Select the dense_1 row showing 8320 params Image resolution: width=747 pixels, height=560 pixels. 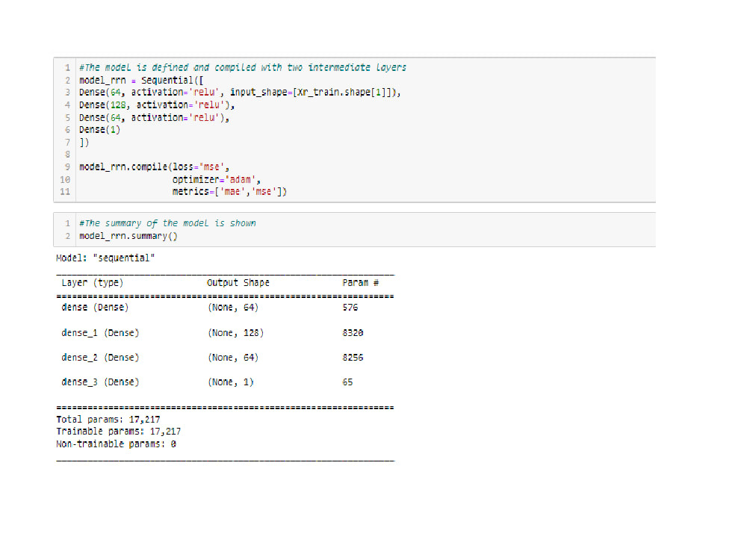pos(101,332)
